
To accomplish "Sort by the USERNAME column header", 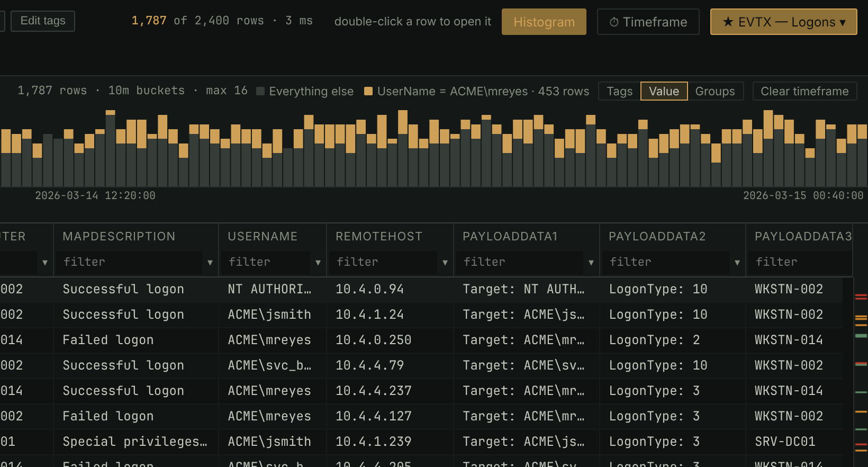I will tap(263, 237).
